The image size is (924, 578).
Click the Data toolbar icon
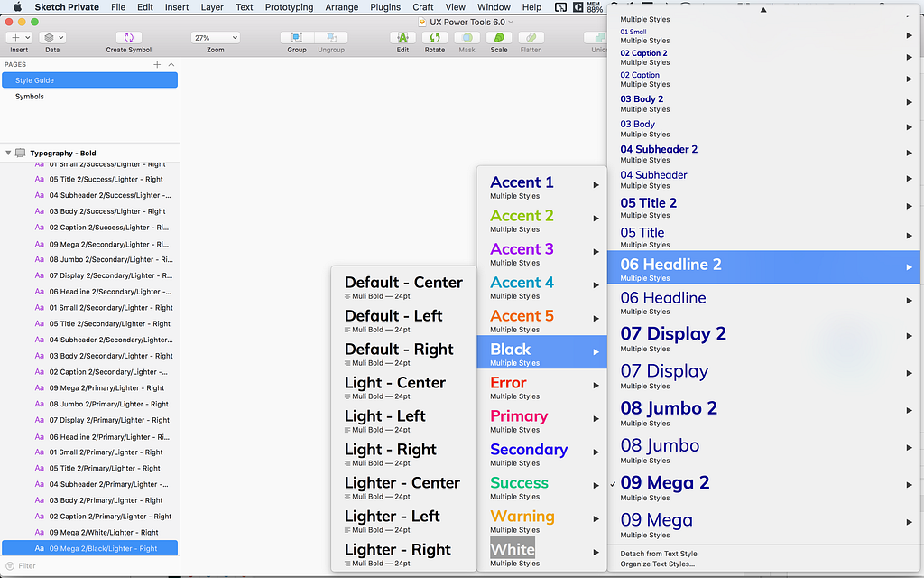52,38
